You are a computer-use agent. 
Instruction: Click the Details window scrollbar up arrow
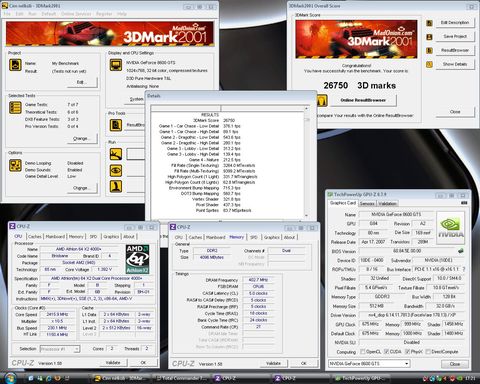(306, 109)
